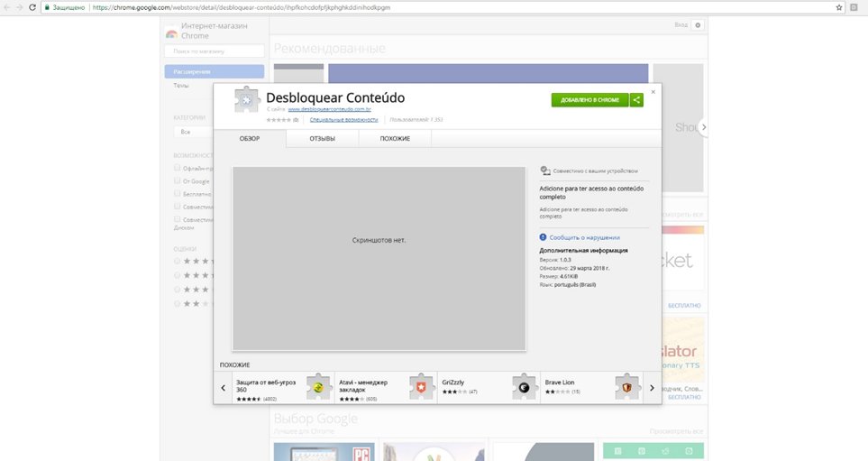Click the Desbloquear Conteúdo puzzle icon
The width and height of the screenshot is (868, 461).
(x=246, y=100)
